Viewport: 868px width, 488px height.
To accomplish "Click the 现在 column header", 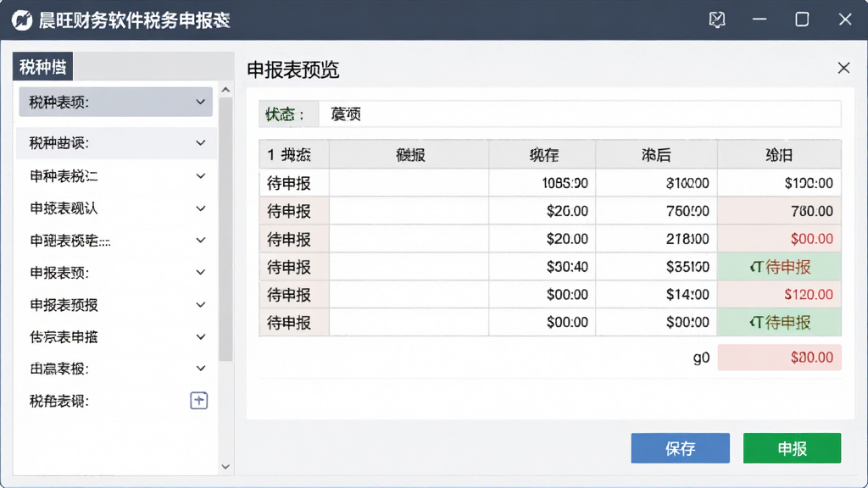I will [542, 154].
